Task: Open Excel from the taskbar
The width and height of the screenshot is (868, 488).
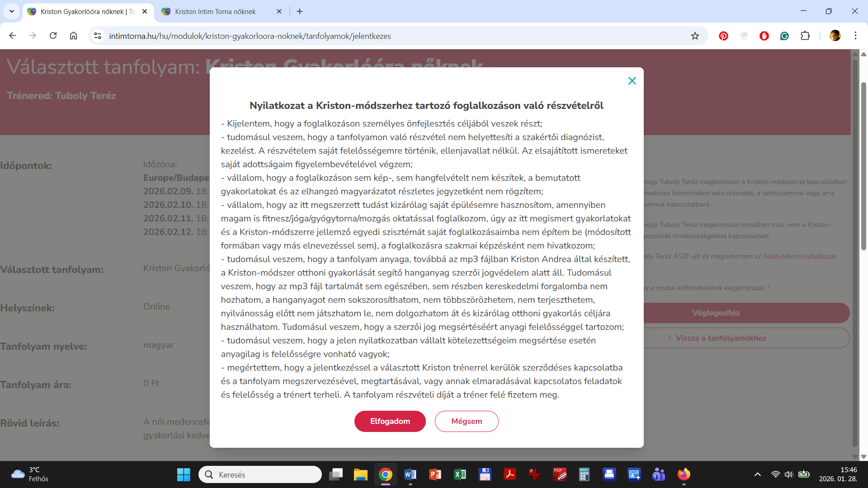Action: [460, 474]
